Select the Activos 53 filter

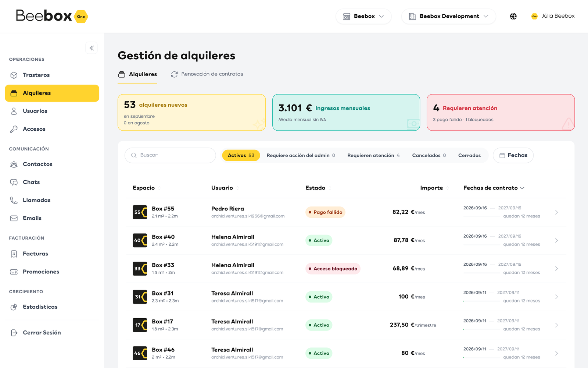241,155
